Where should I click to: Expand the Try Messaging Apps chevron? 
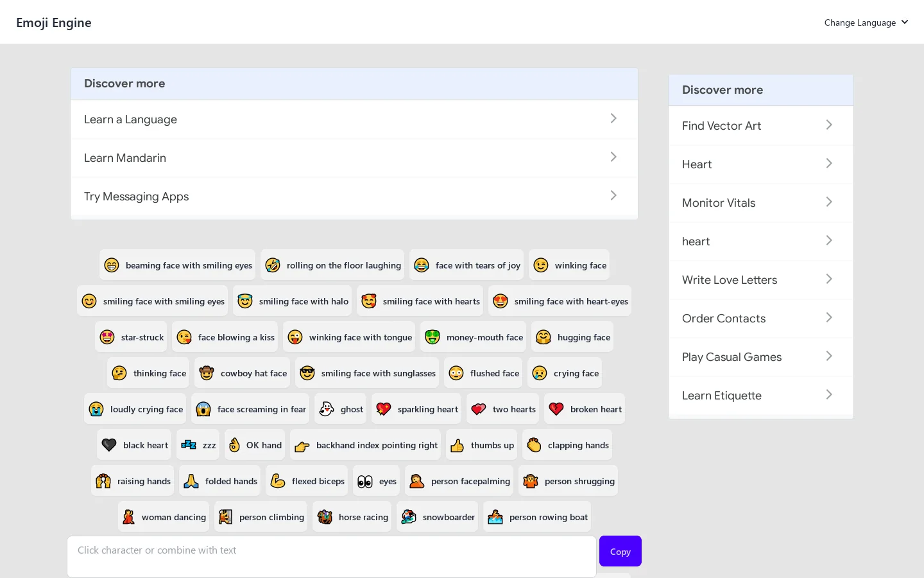point(613,196)
